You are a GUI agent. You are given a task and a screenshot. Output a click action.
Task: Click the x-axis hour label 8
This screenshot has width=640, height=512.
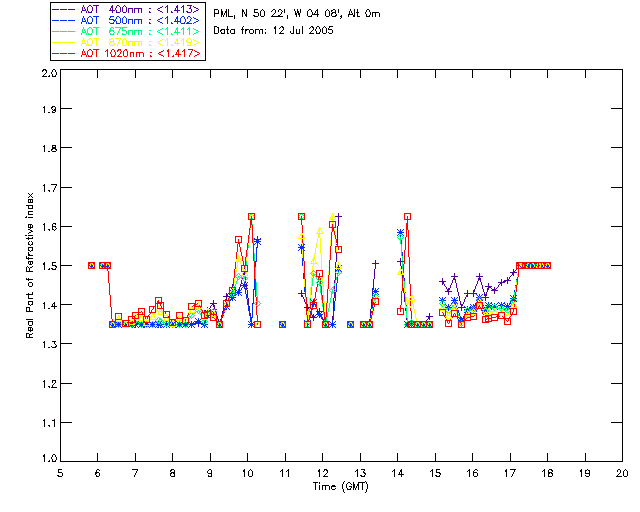tap(173, 473)
